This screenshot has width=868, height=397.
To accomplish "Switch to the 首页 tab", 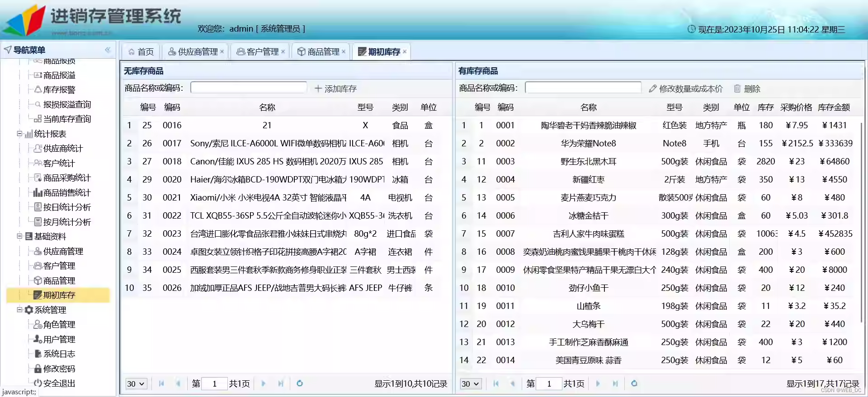I will coord(141,51).
